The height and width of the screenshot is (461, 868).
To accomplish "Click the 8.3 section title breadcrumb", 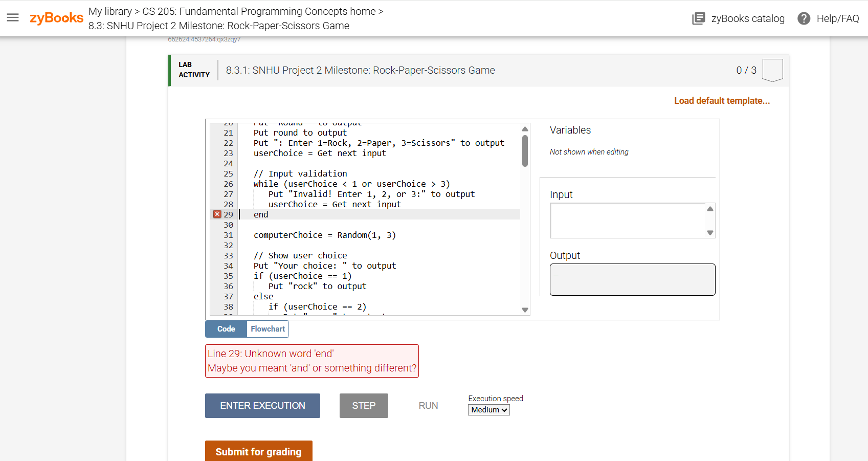I will pyautogui.click(x=219, y=26).
